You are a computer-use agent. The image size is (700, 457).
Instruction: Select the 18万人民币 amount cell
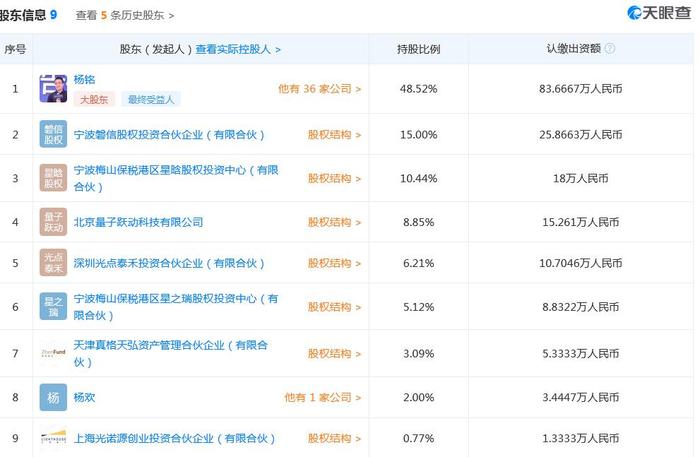581,179
